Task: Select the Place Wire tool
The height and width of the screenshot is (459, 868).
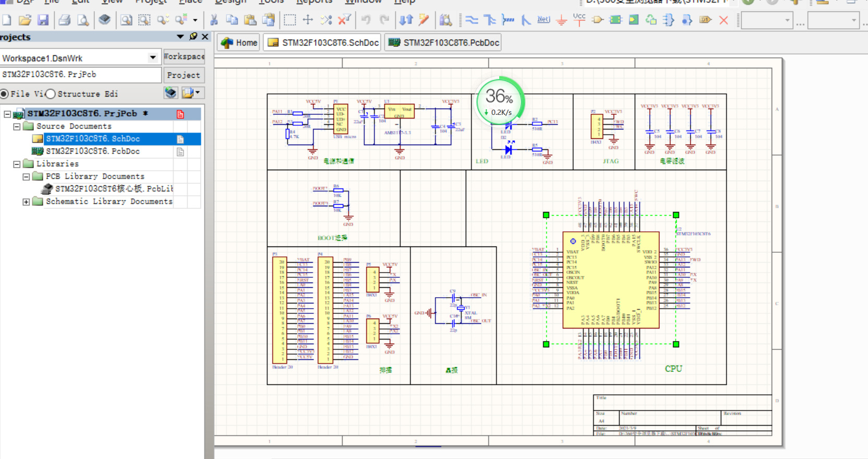Action: [x=472, y=20]
